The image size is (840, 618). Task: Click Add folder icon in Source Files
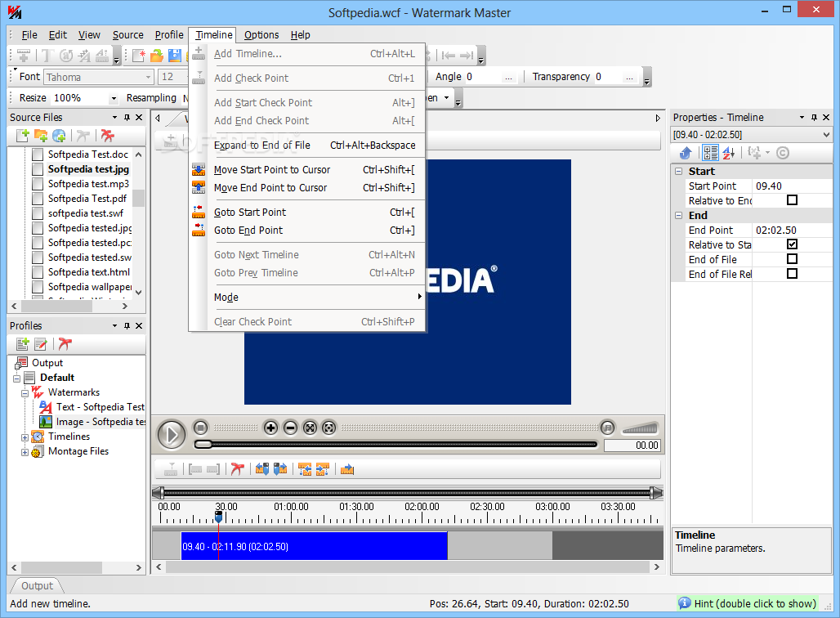tap(41, 136)
